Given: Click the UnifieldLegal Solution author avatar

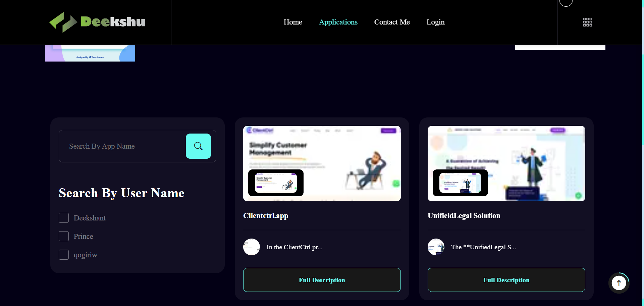Looking at the screenshot, I should (x=436, y=247).
